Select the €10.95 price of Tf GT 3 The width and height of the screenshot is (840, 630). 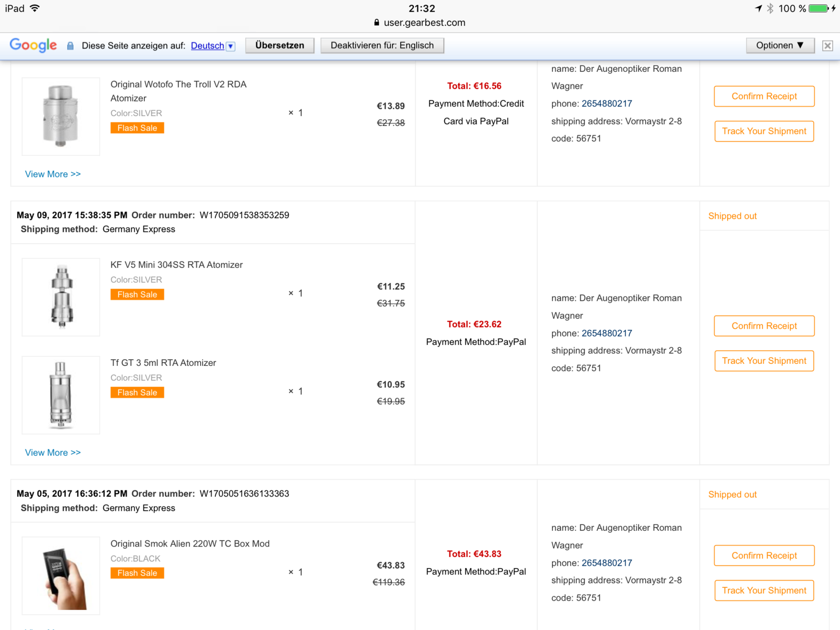click(x=391, y=385)
